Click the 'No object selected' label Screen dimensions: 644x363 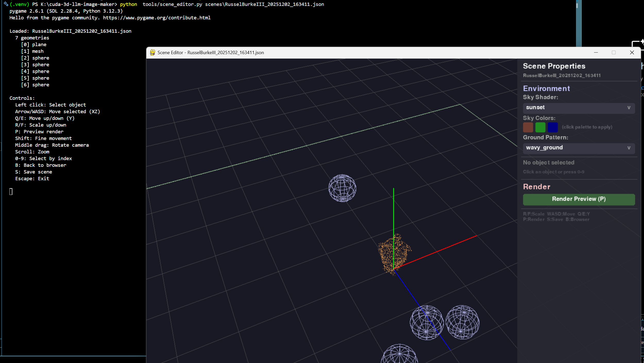548,162
